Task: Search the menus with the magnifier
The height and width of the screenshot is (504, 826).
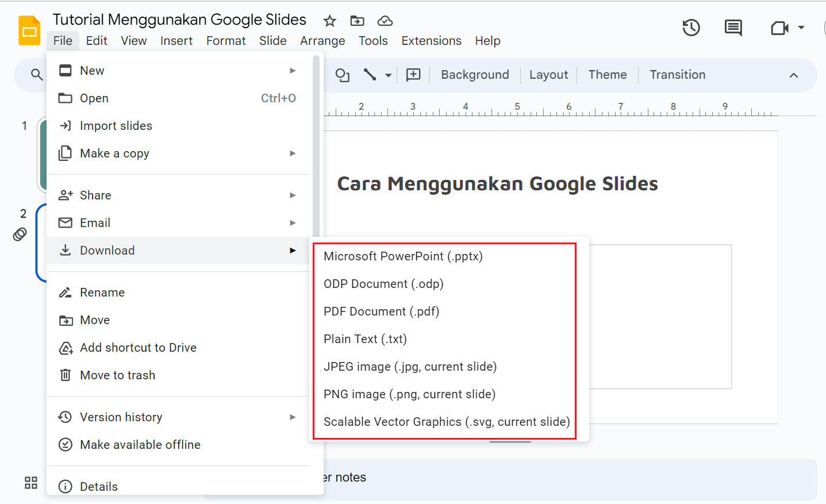Action: pyautogui.click(x=36, y=74)
